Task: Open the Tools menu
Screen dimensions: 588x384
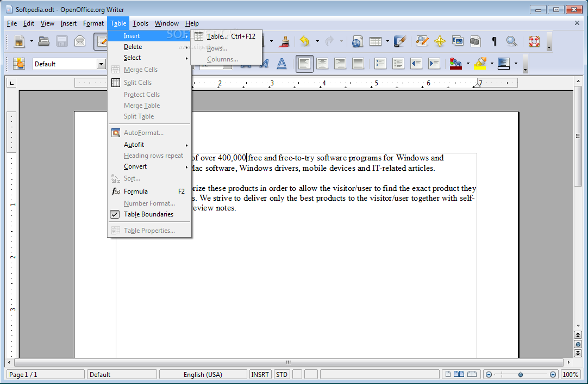Action: [x=140, y=23]
